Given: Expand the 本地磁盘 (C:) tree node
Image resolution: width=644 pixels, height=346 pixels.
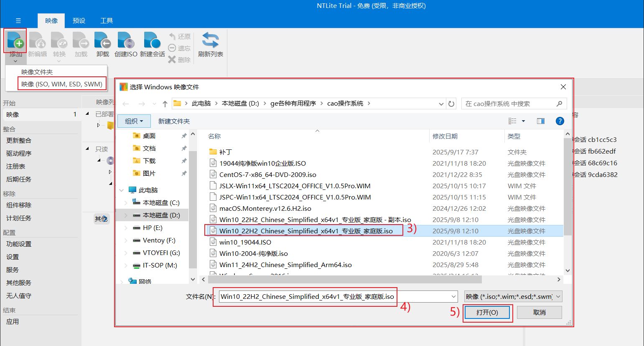Looking at the screenshot, I should (x=126, y=203).
